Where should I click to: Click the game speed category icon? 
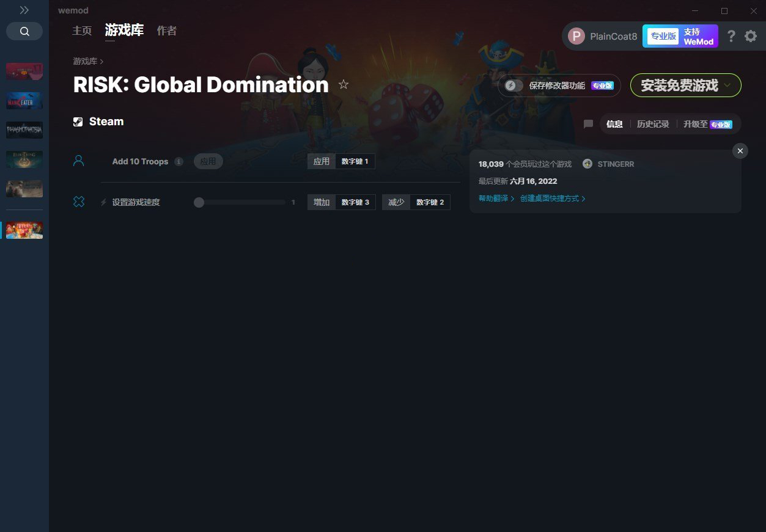tap(78, 202)
